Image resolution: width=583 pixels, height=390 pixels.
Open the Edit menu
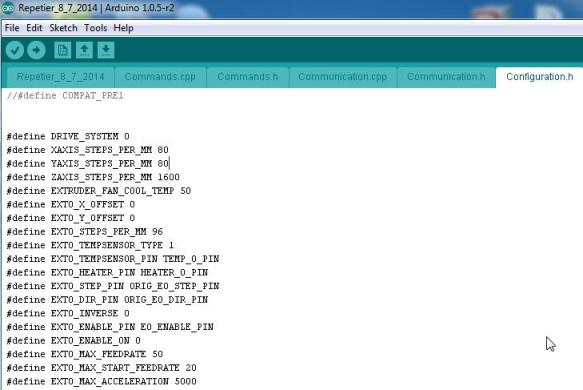coord(34,28)
